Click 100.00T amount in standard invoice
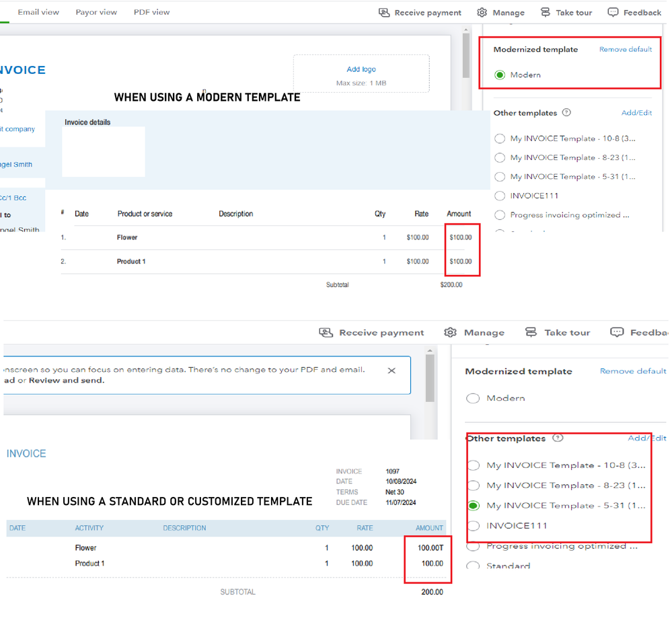Viewport: 672px width, 620px height. coord(431,547)
